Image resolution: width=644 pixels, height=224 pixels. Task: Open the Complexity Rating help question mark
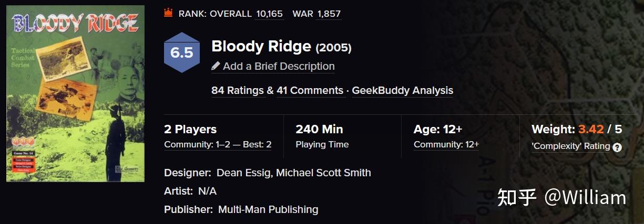point(617,147)
